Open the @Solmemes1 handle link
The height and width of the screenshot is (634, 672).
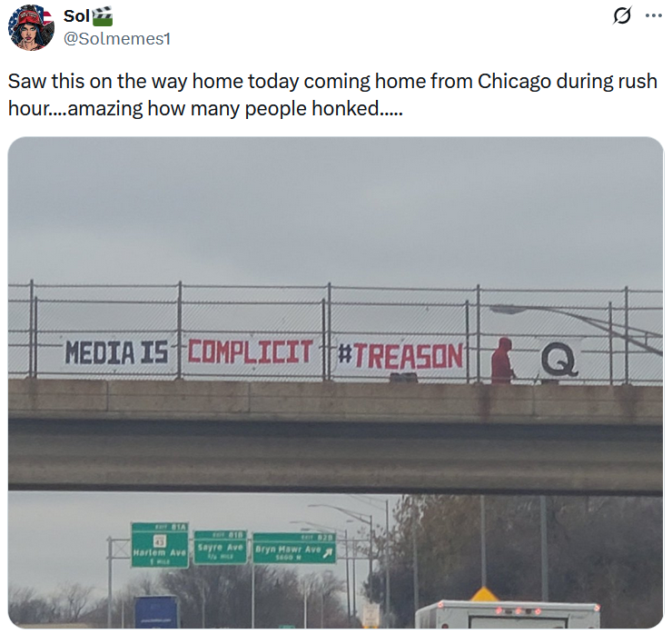click(x=117, y=38)
